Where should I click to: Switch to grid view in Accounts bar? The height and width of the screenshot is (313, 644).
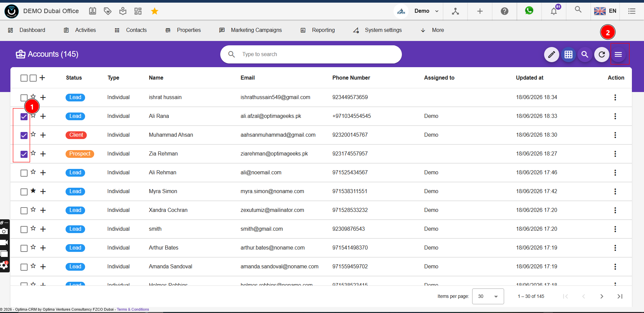(568, 54)
